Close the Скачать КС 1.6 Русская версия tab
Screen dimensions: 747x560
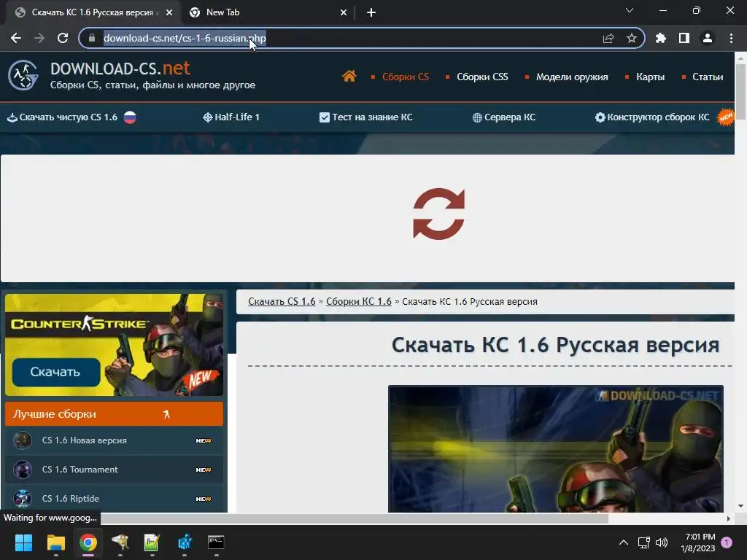tap(169, 13)
